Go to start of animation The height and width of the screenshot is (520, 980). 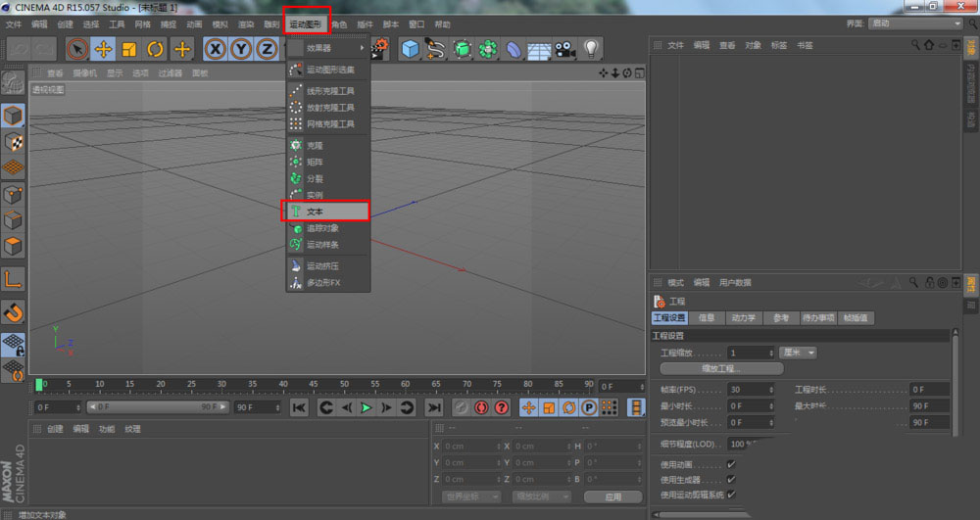(299, 407)
